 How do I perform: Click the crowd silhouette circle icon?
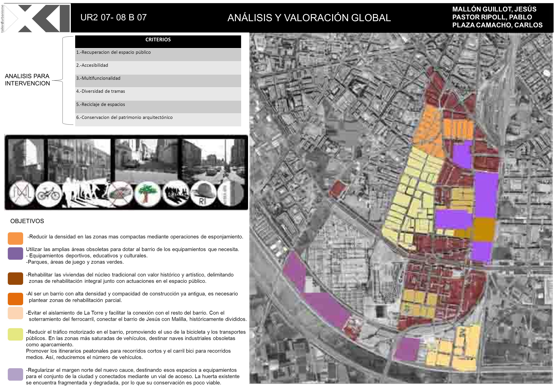176,194
